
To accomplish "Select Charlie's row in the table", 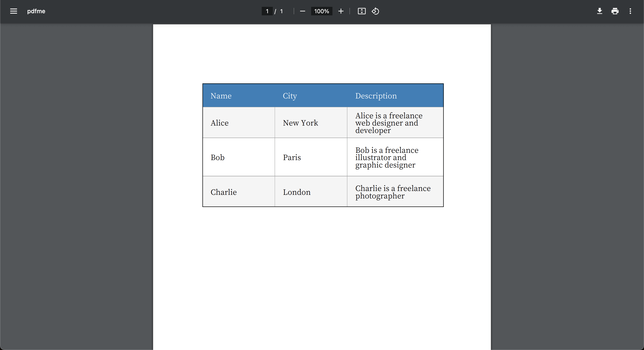I will coord(323,191).
